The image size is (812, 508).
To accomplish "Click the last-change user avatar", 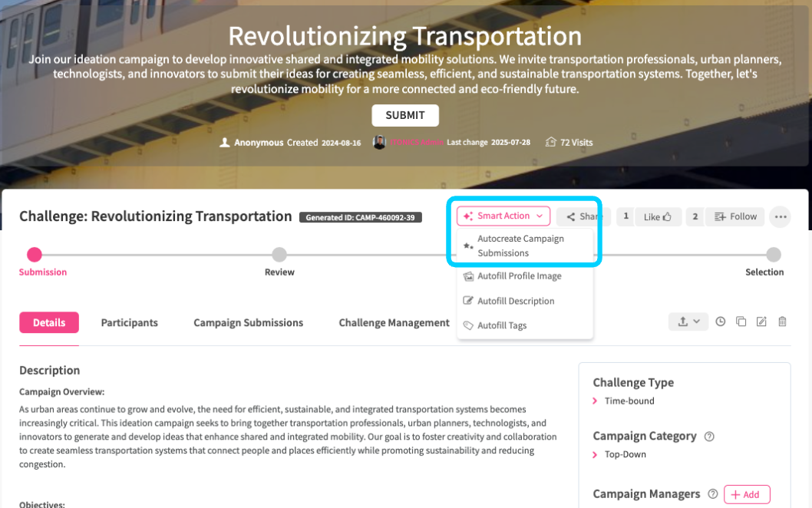I will tap(379, 142).
